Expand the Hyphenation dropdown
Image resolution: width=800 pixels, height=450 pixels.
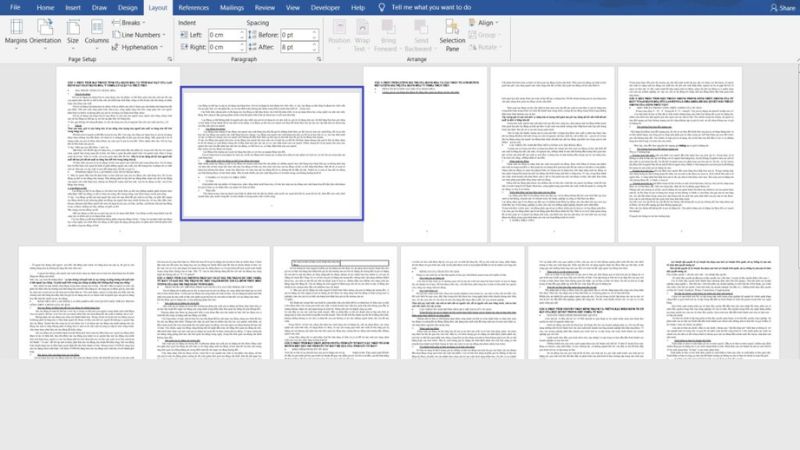pyautogui.click(x=140, y=47)
